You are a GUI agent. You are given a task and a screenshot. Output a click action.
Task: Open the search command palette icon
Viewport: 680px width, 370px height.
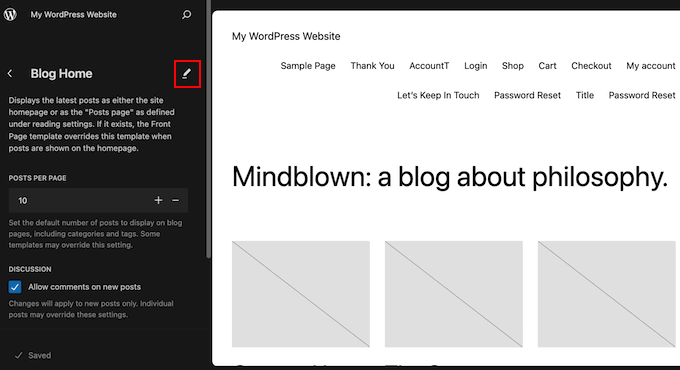click(186, 15)
